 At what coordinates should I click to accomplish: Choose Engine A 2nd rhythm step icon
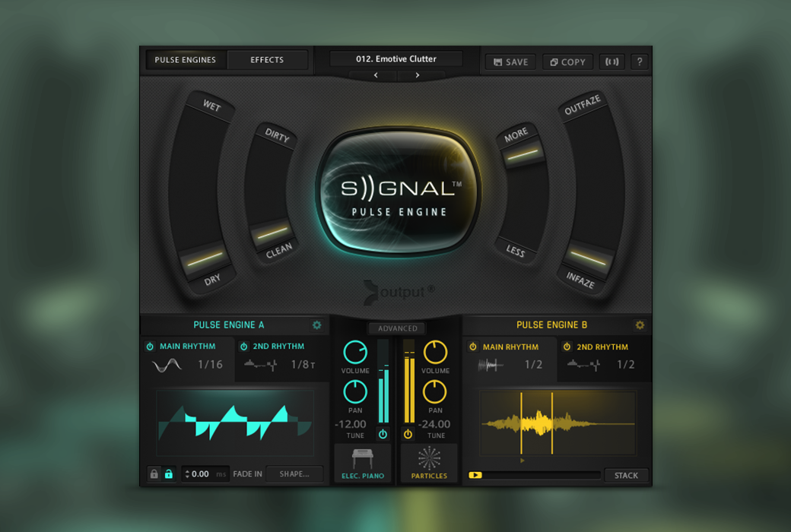(x=261, y=364)
